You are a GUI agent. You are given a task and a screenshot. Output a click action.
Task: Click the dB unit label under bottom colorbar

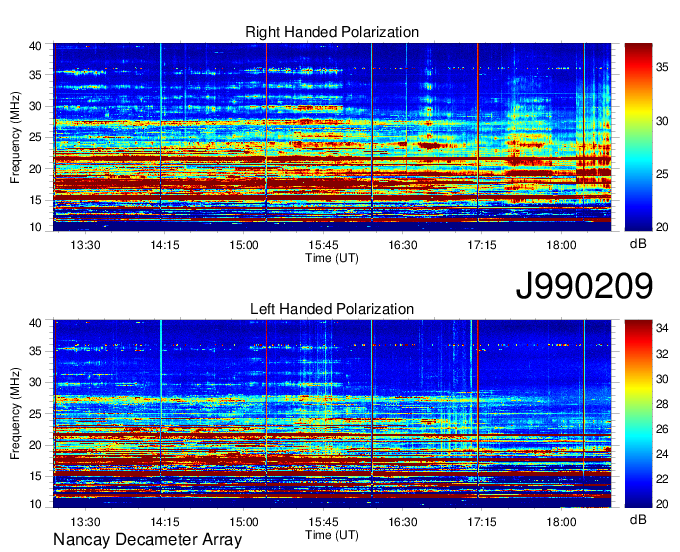coord(638,519)
